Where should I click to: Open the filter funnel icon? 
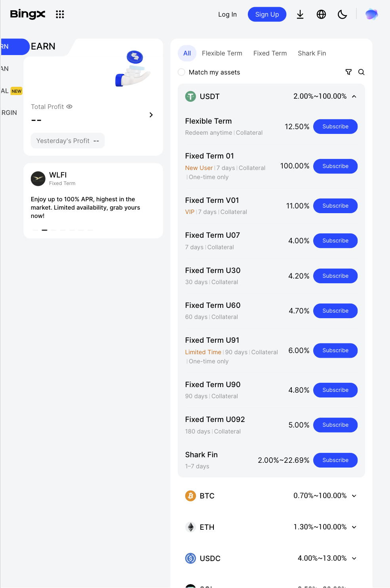point(348,72)
